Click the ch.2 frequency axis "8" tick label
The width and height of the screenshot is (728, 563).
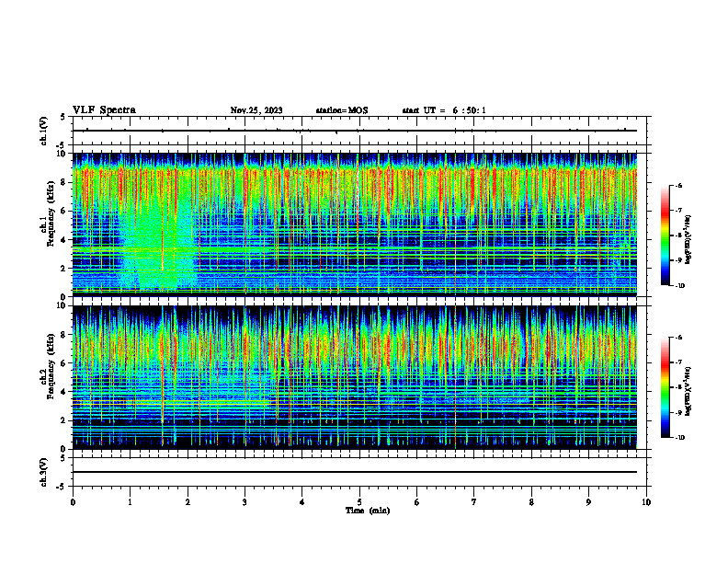(64, 335)
